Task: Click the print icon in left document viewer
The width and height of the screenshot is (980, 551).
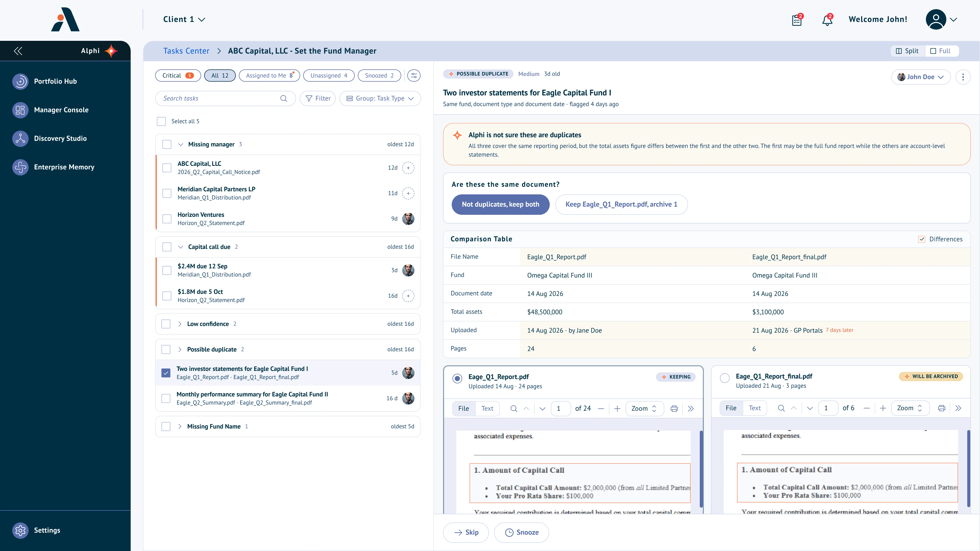Action: 674,408
